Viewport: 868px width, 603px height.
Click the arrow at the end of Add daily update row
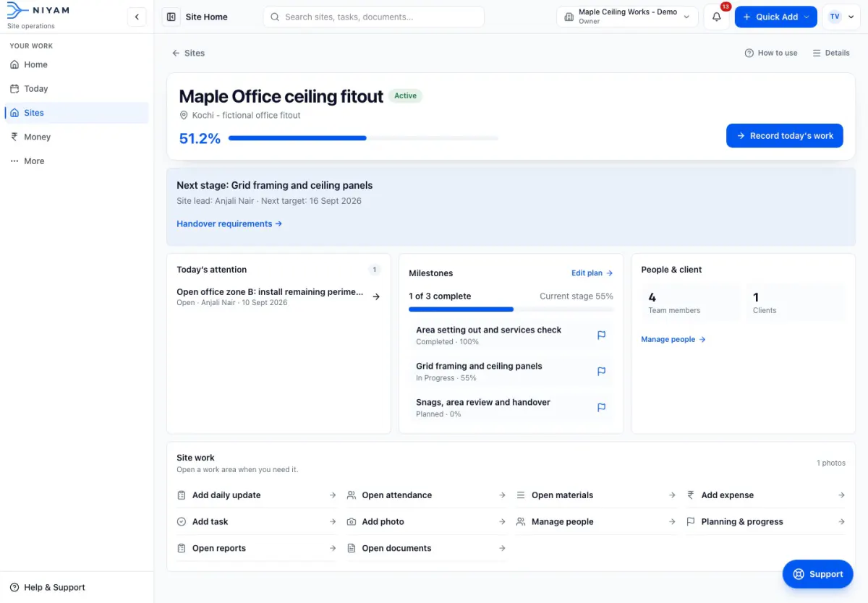click(333, 495)
